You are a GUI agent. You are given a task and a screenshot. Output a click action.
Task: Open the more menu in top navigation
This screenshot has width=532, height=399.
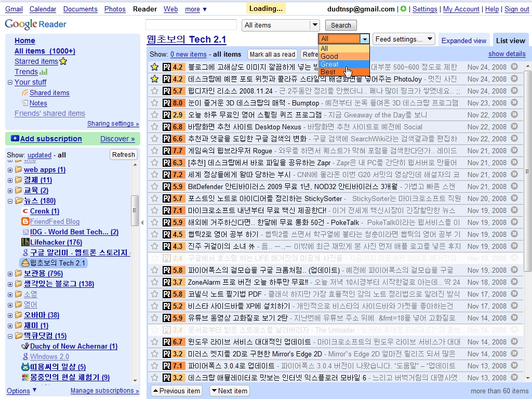point(196,9)
